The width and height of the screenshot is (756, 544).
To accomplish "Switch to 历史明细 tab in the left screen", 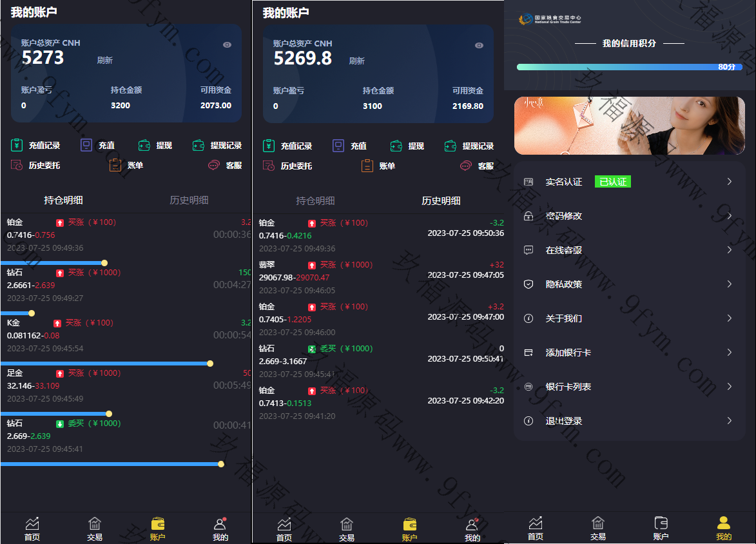I will (189, 200).
